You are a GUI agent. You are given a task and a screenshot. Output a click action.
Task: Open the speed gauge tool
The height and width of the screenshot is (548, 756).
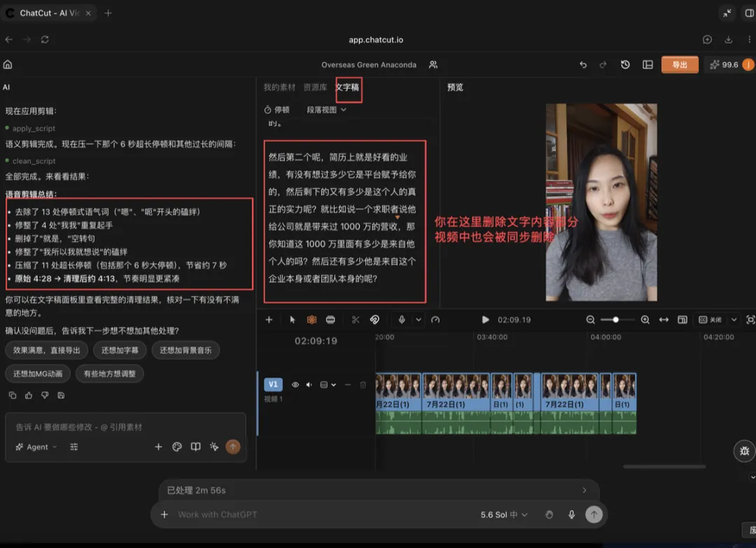435,320
